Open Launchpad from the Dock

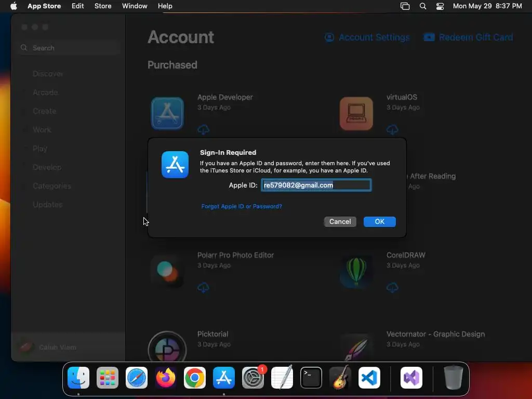coord(108,378)
